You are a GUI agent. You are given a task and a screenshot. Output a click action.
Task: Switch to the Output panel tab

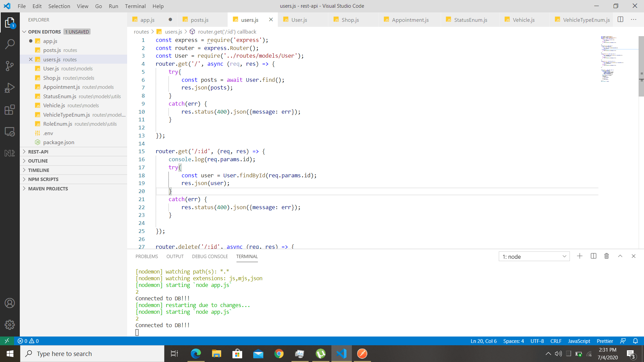(x=175, y=256)
